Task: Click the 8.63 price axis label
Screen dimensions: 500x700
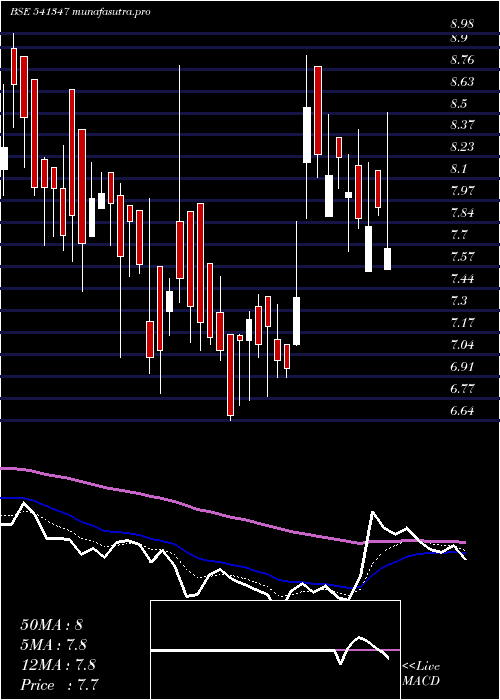Action: point(462,82)
